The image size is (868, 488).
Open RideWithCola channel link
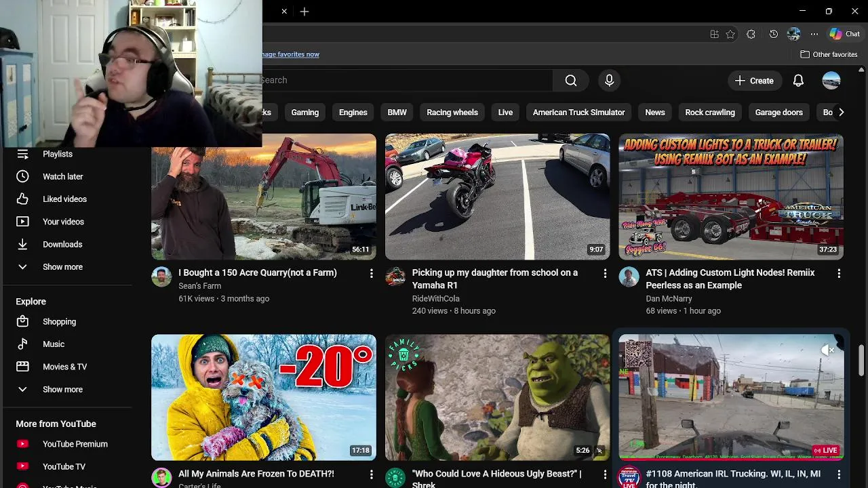tap(435, 298)
